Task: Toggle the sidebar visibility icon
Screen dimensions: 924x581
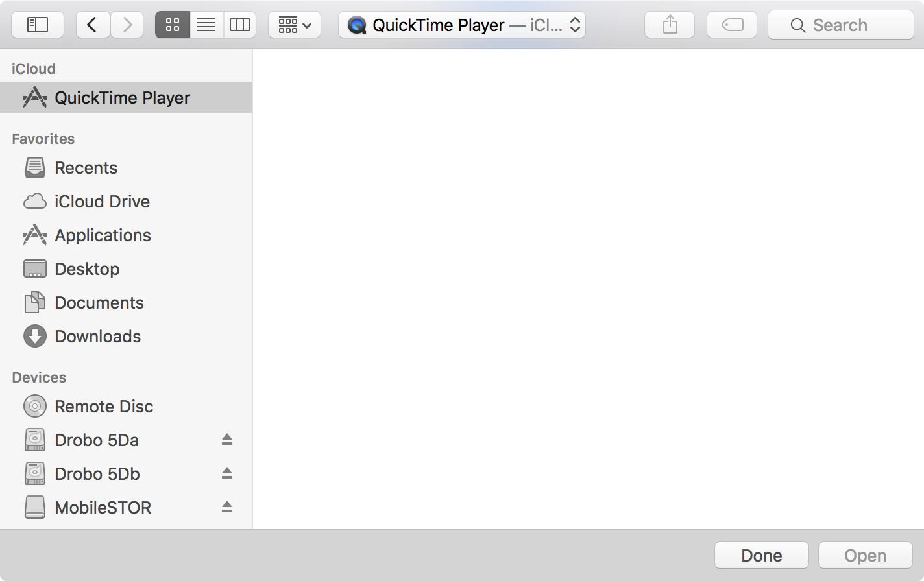Action: (x=37, y=25)
